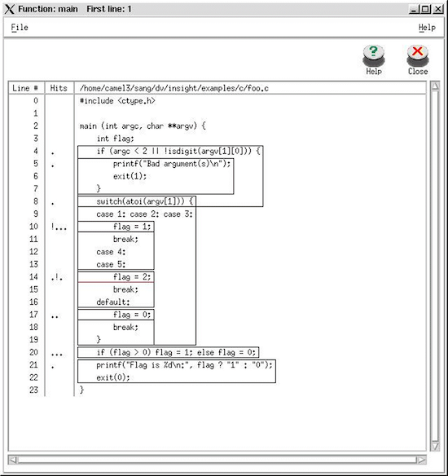Click the horizontal scrollbar track

tap(217, 460)
